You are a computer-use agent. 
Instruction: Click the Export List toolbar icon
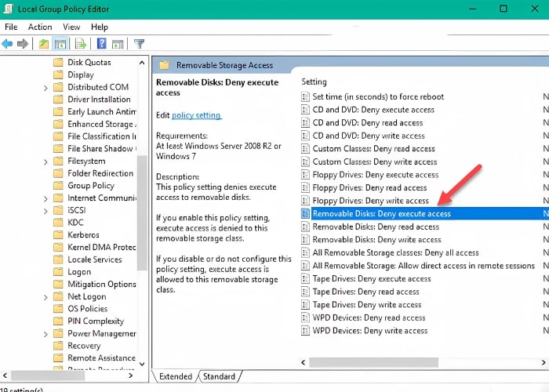78,44
